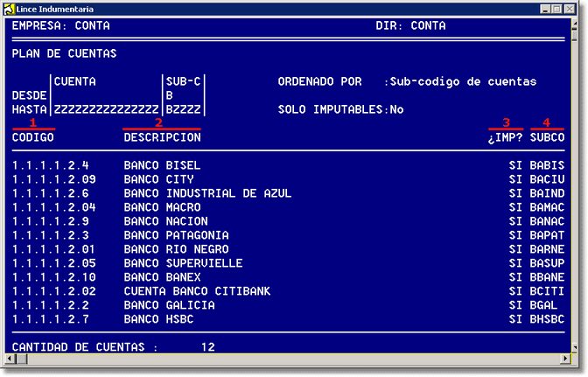
Task: Click the HASTA sub-code field BZZZZ
Action: click(184, 109)
